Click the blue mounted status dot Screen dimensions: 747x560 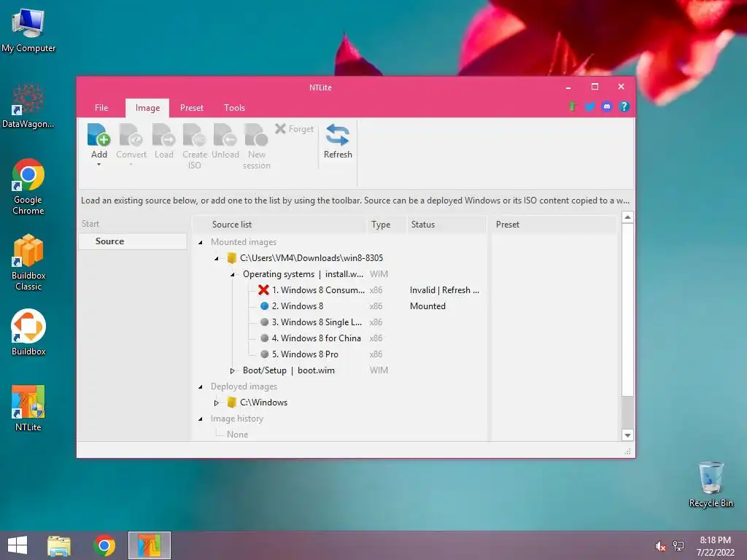(264, 306)
